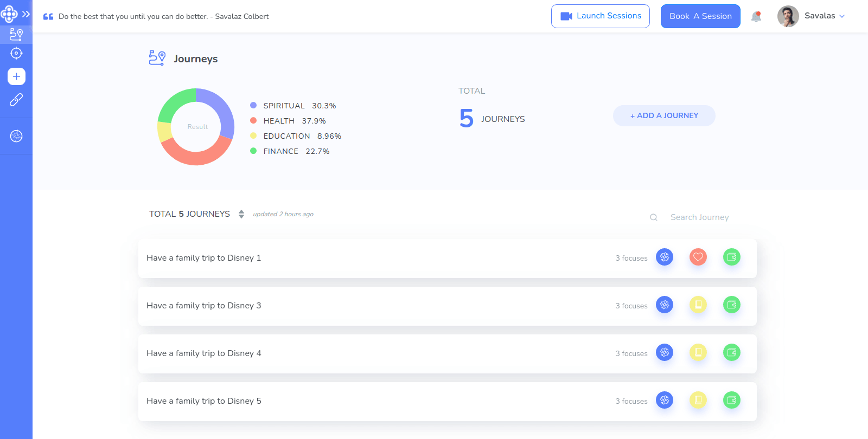Click Add a Journey button
Screen dimensions: 868x439
click(x=664, y=115)
